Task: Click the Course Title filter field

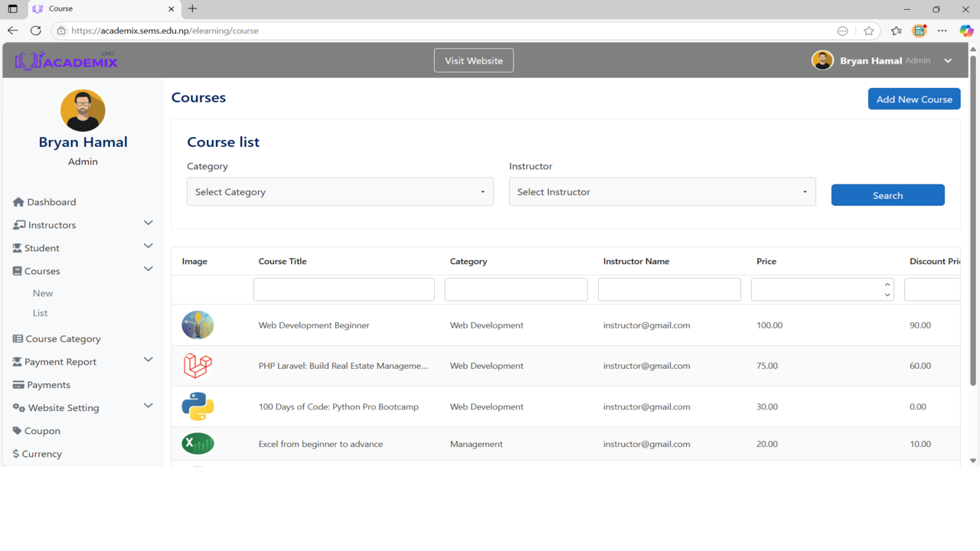Action: point(344,289)
